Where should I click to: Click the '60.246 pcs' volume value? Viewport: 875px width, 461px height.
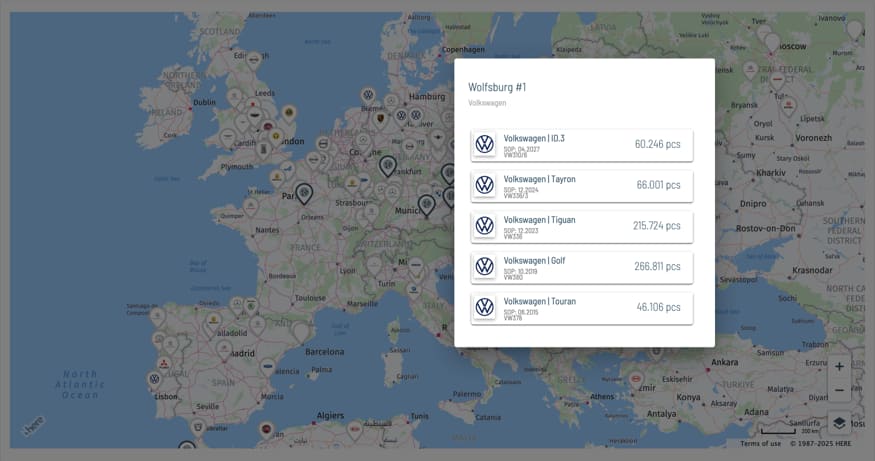click(657, 144)
